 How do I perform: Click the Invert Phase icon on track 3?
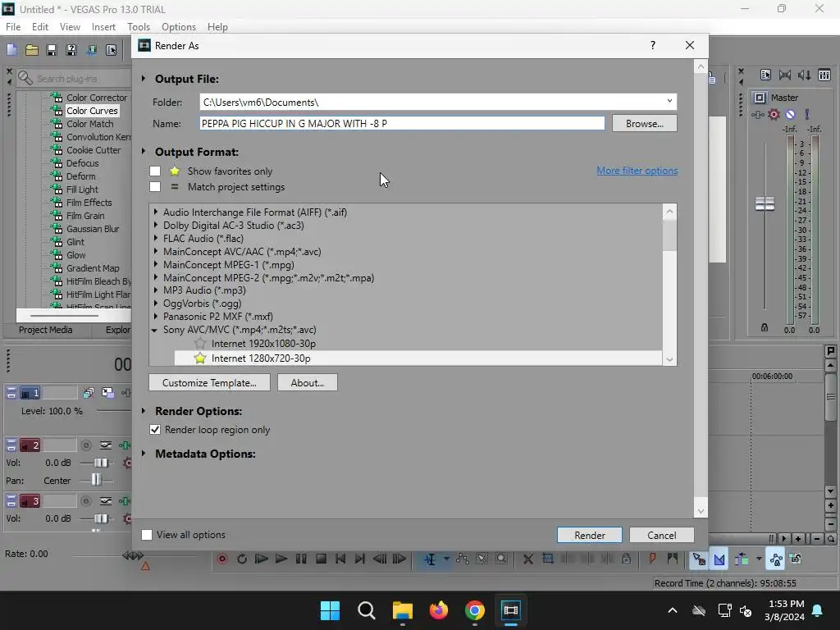(x=106, y=501)
